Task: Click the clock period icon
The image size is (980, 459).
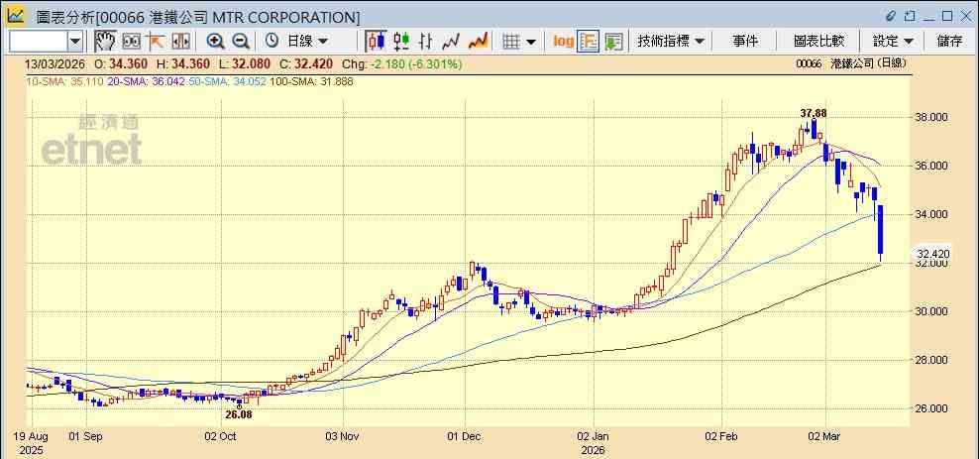Action: click(272, 42)
